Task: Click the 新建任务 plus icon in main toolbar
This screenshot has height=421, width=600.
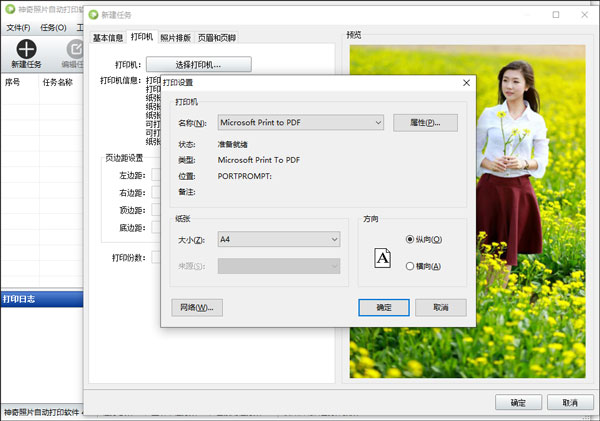Action: 26,49
